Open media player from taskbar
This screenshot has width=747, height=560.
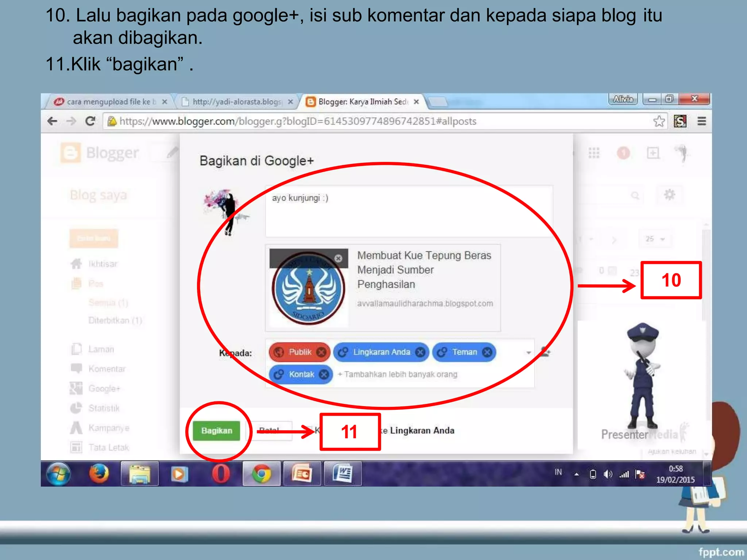pos(179,474)
